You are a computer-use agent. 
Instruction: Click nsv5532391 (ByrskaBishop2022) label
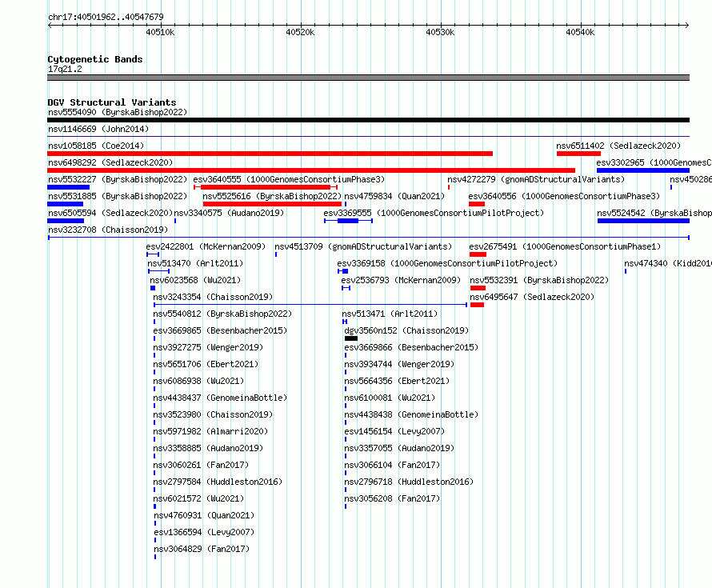539,280
